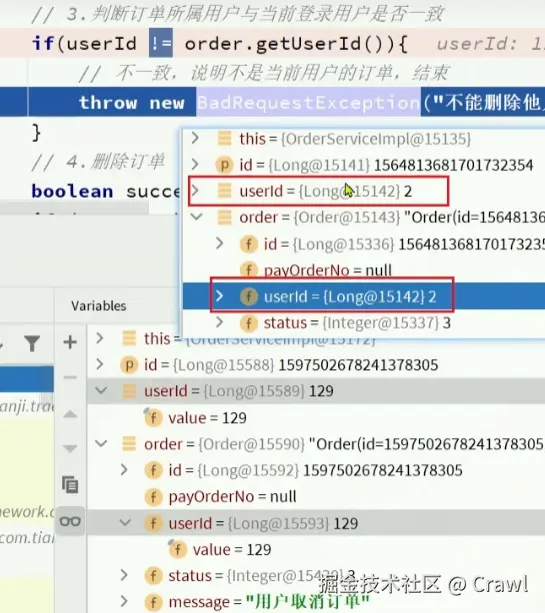
Task: Expand id = {Long@15336} under order in popup
Action: click(x=220, y=243)
